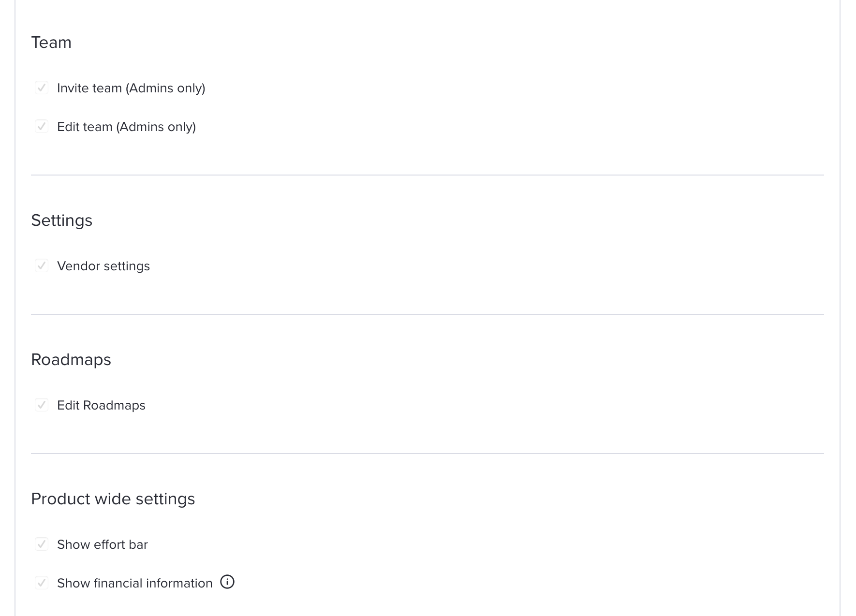Toggle the Edit Roadmaps checkbox
This screenshot has width=856, height=616.
42,405
